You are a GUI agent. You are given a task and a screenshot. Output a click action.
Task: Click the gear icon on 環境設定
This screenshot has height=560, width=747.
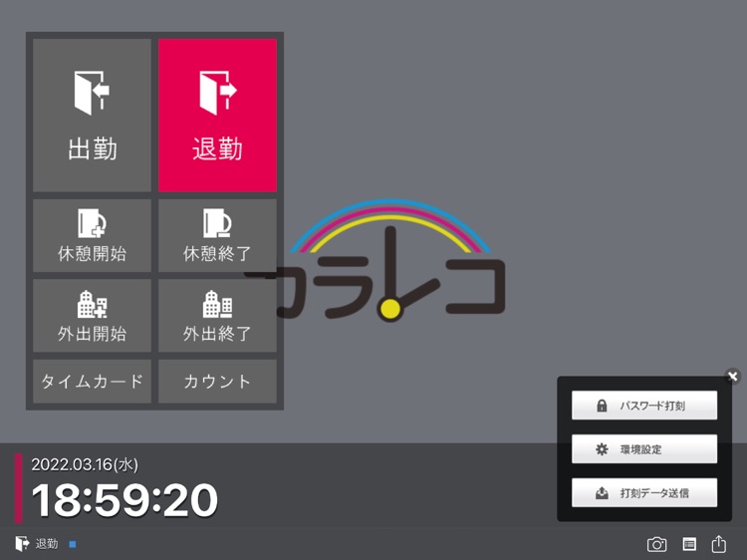click(x=602, y=449)
